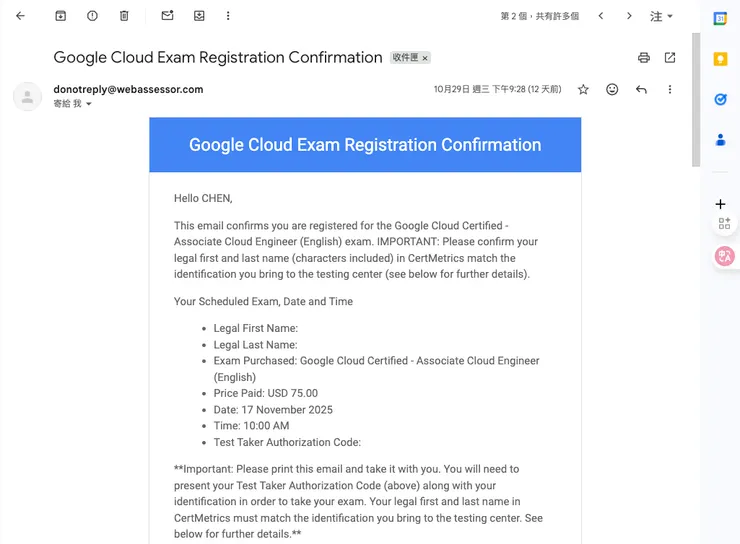Reply to the email
Viewport: 740px width, 544px height.
point(641,89)
